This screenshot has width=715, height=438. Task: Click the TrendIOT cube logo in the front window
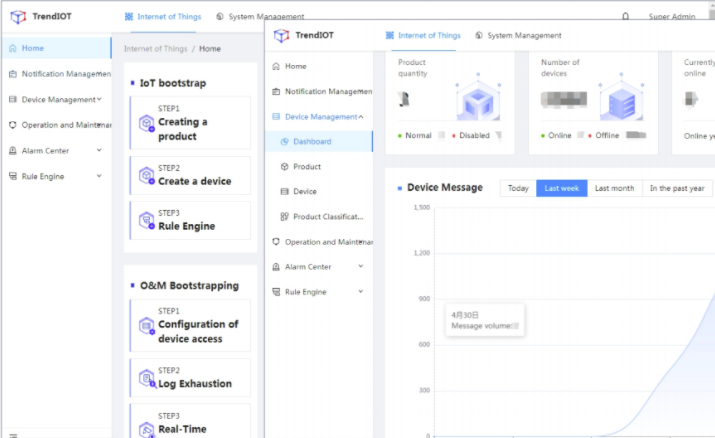click(282, 35)
